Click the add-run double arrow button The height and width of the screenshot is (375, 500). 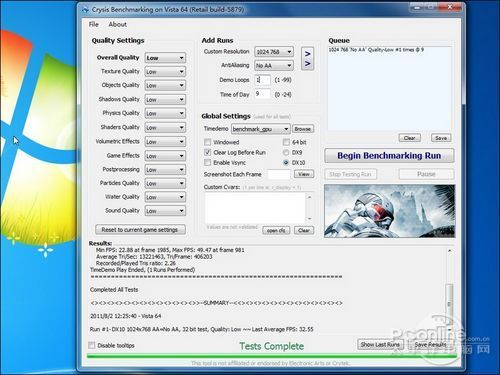[x=307, y=58]
